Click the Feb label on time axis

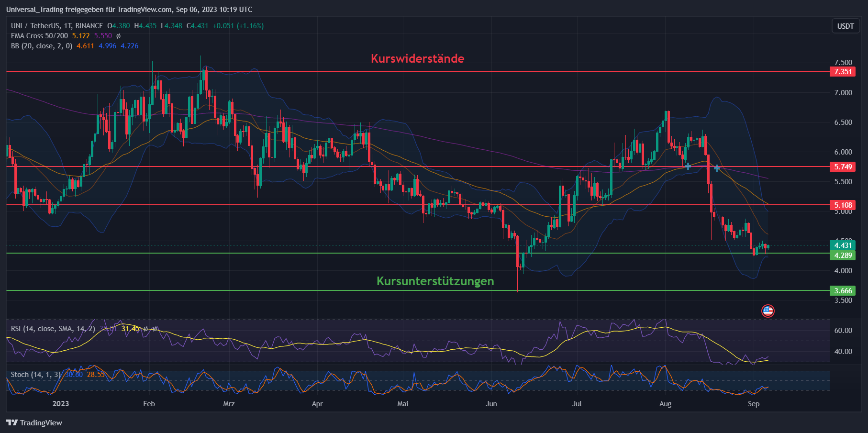point(149,404)
